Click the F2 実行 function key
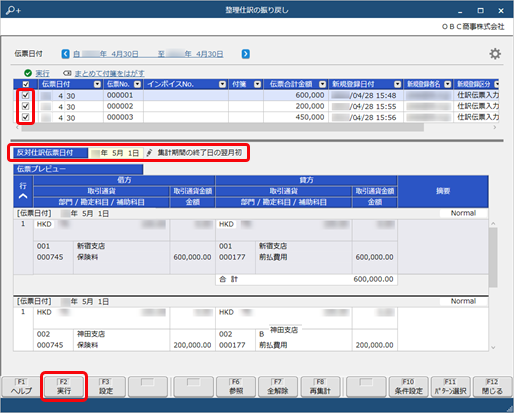Image resolution: width=514 pixels, height=413 pixels. click(64, 387)
